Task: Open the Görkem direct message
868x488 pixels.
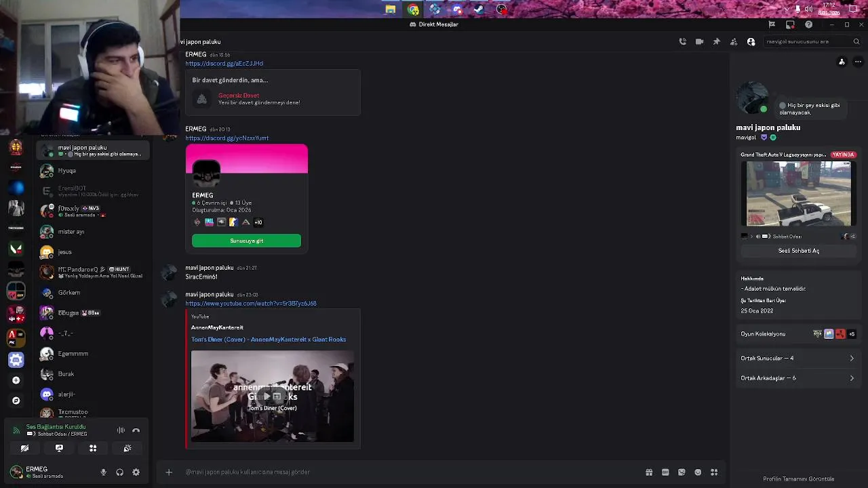Action: (x=93, y=293)
